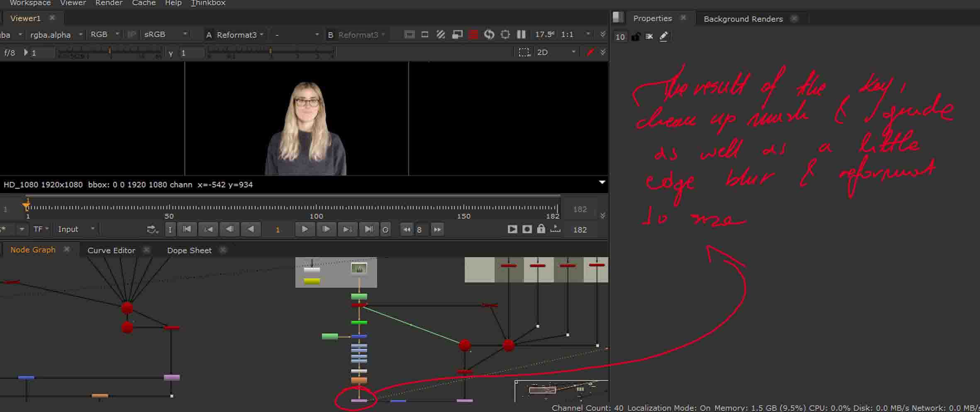Select the Dope Sheet tab

click(x=189, y=250)
